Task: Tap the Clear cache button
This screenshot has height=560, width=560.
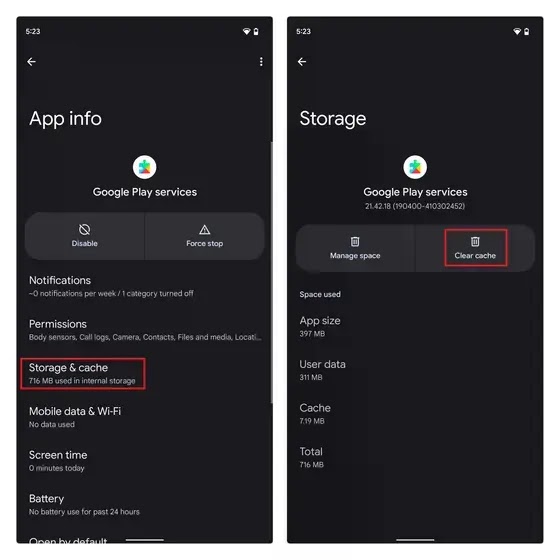Action: pos(475,248)
